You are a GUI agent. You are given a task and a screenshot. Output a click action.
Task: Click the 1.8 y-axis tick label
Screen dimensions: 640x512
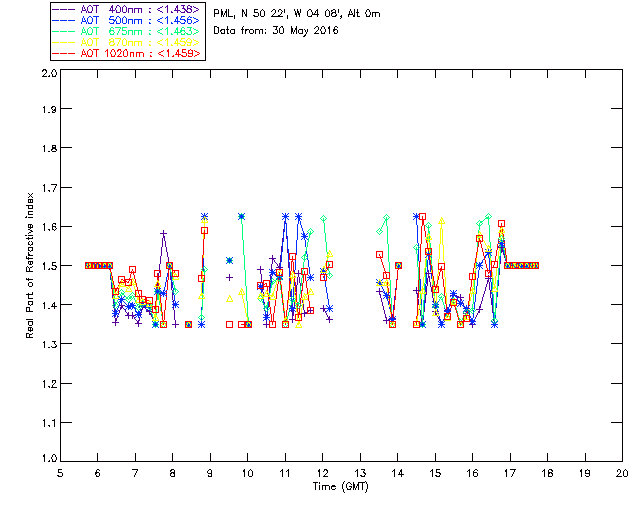[49, 148]
